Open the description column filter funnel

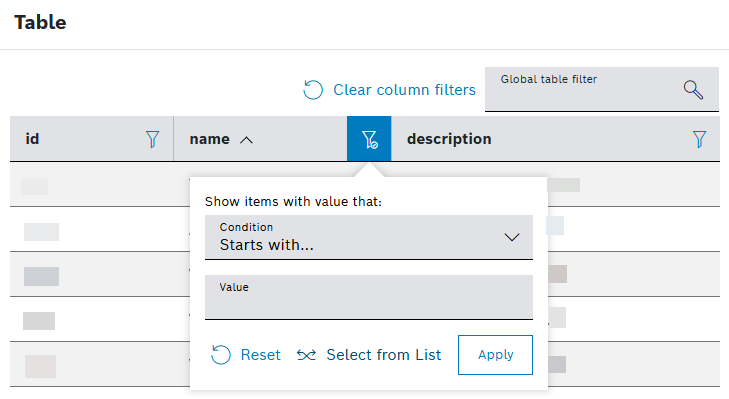coord(699,139)
